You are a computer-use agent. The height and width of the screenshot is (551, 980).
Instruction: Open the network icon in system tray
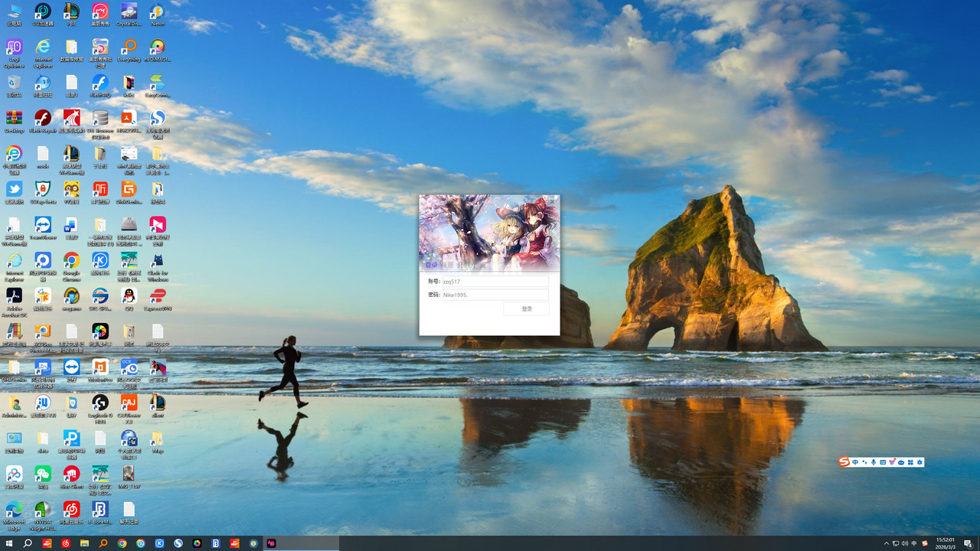pos(896,543)
